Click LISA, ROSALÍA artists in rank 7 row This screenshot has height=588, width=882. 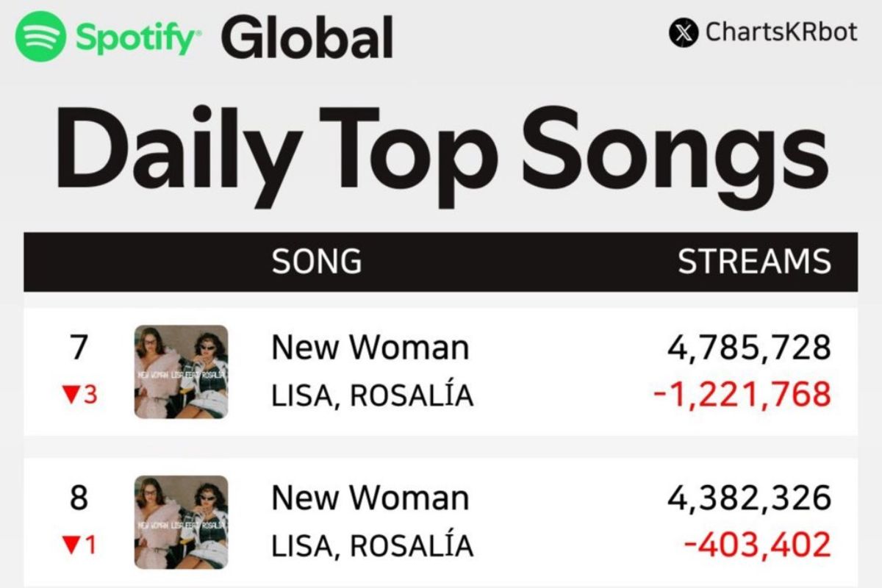tap(373, 396)
